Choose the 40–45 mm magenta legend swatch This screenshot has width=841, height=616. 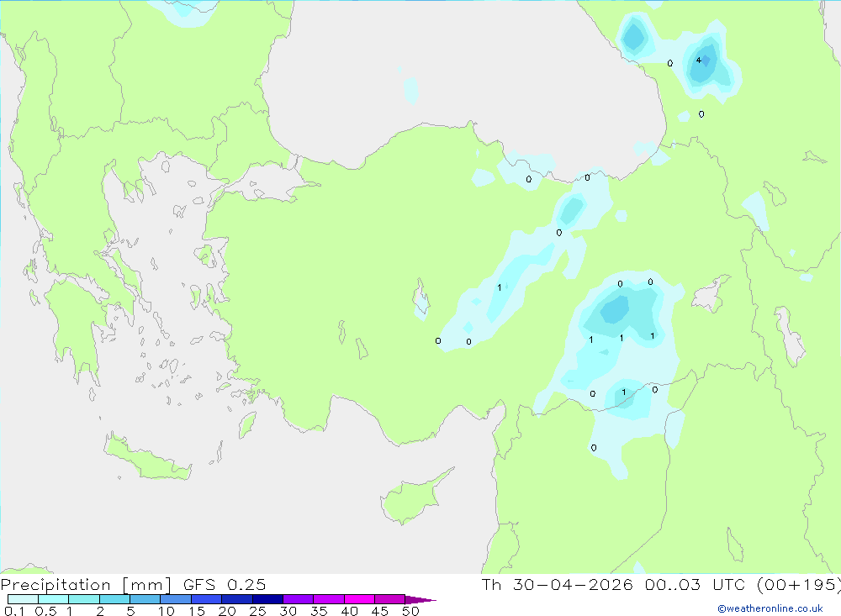359,599
